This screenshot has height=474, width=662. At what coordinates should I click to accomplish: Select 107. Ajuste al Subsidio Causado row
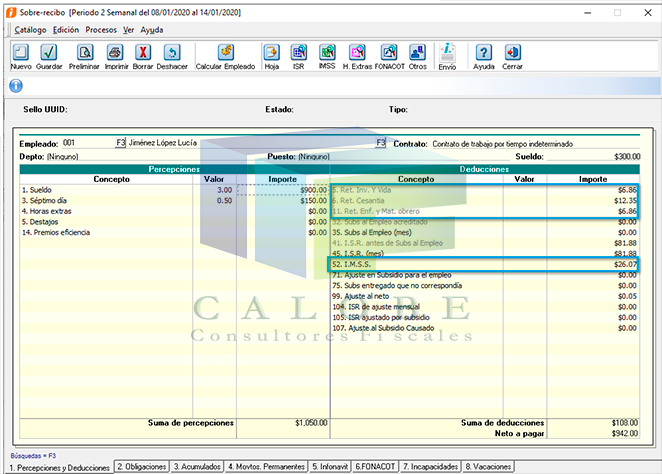tap(485, 328)
